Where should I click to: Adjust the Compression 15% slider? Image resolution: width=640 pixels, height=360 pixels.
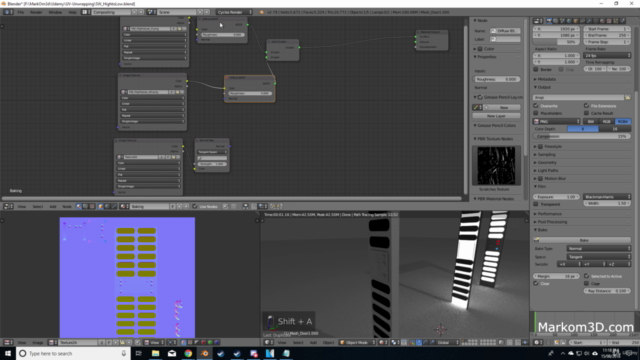click(582, 136)
